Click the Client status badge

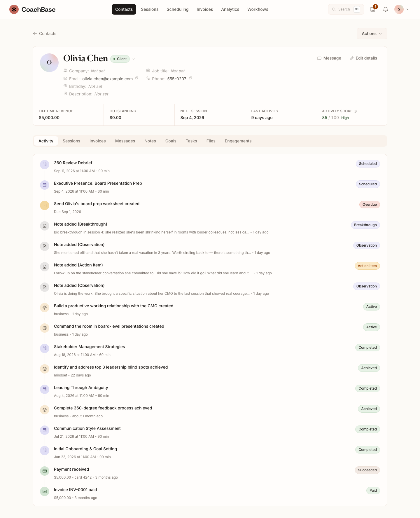pos(120,59)
